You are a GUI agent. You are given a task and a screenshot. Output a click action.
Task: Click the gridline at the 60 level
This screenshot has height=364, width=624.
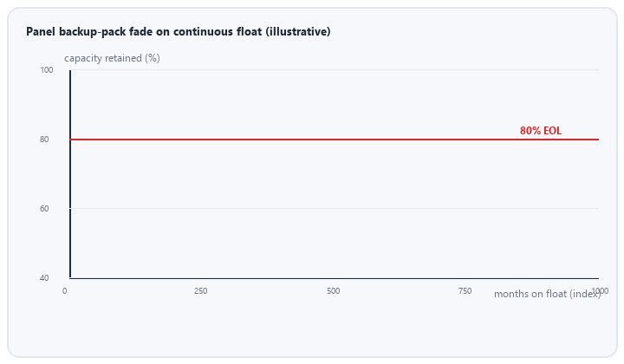335,209
